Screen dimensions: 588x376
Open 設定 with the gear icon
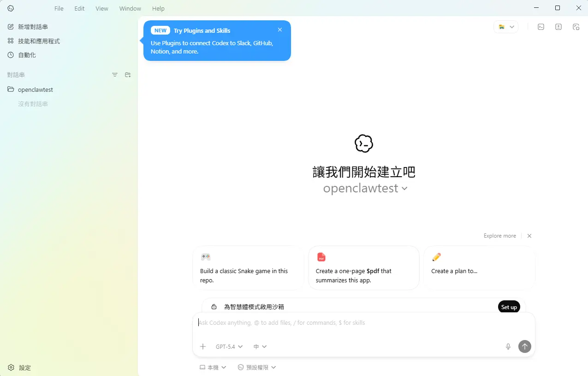point(11,367)
